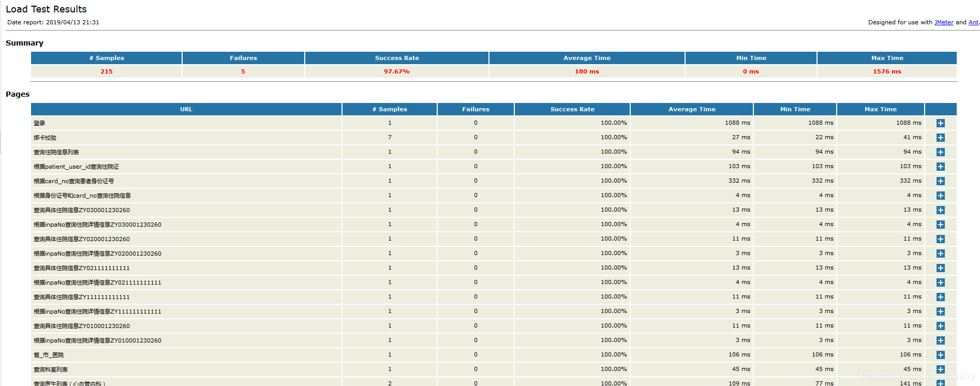Screen dimensions: 980x386
Task: Expand the 根据card_no查询患者身份证号 row
Action: (941, 181)
